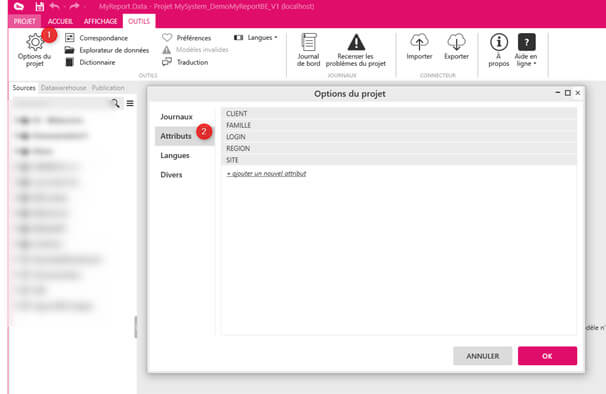
Task: Click the Redo arrow in title bar
Action: (74, 6)
